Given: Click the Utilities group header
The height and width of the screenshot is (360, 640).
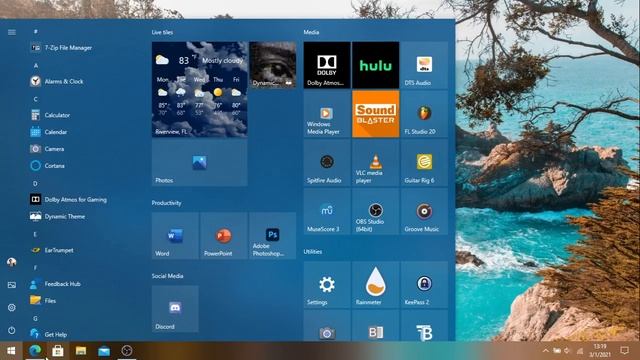Looking at the screenshot, I should [313, 252].
